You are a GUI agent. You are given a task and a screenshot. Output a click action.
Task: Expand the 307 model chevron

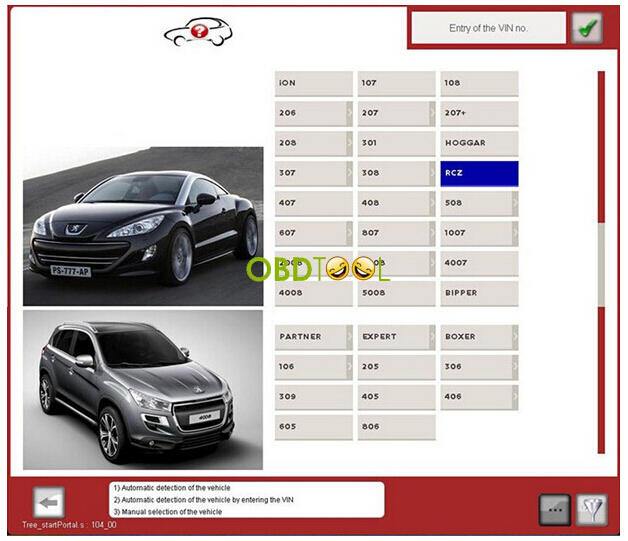coord(349,173)
